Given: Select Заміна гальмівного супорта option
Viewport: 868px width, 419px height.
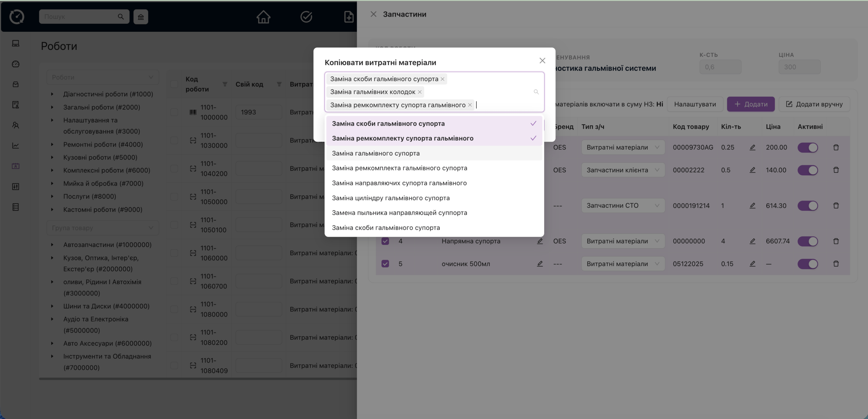Looking at the screenshot, I should tap(376, 153).
